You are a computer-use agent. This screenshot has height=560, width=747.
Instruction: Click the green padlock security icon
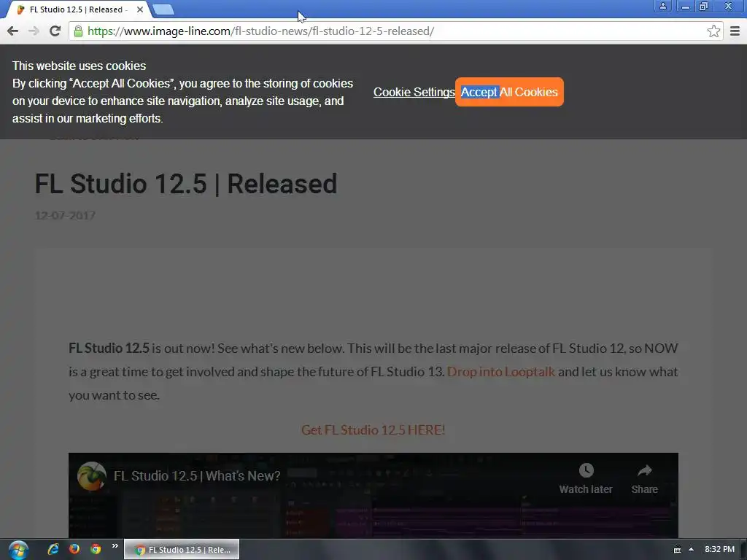coord(78,31)
